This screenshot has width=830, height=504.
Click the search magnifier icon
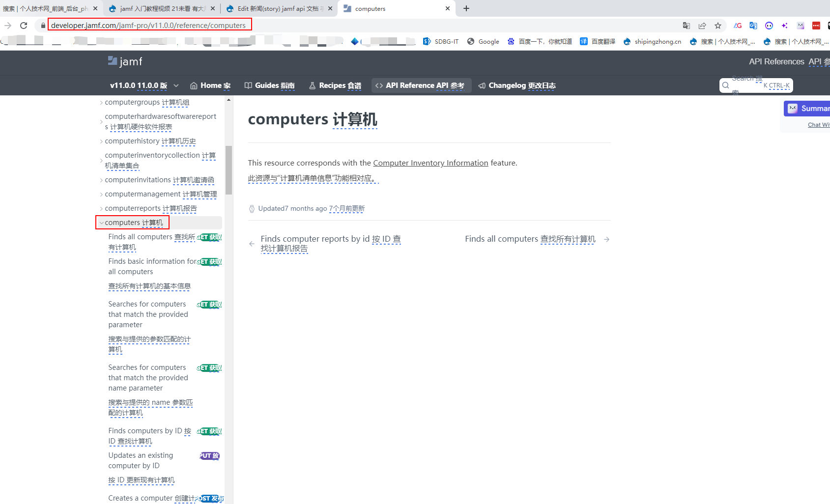click(726, 85)
